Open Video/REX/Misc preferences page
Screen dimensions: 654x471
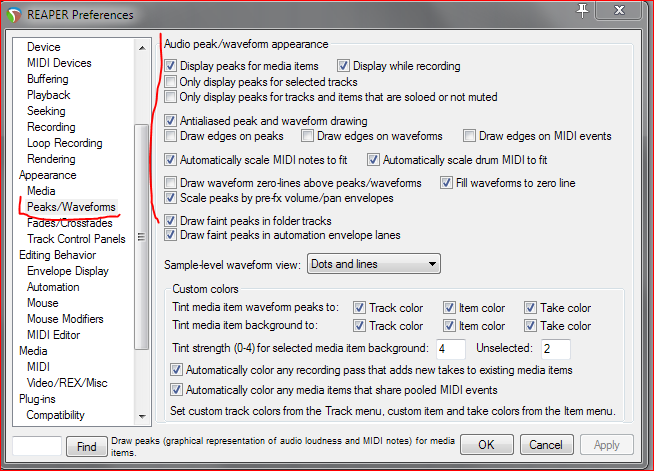[67, 383]
